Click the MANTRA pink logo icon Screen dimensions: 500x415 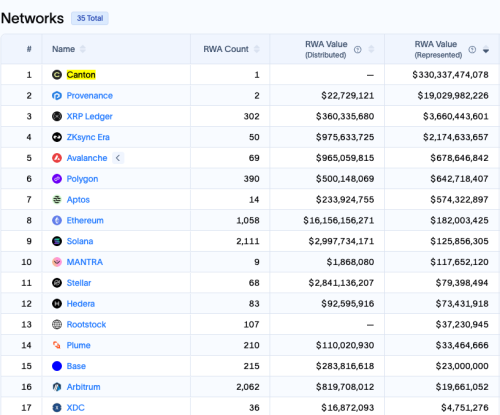click(57, 262)
